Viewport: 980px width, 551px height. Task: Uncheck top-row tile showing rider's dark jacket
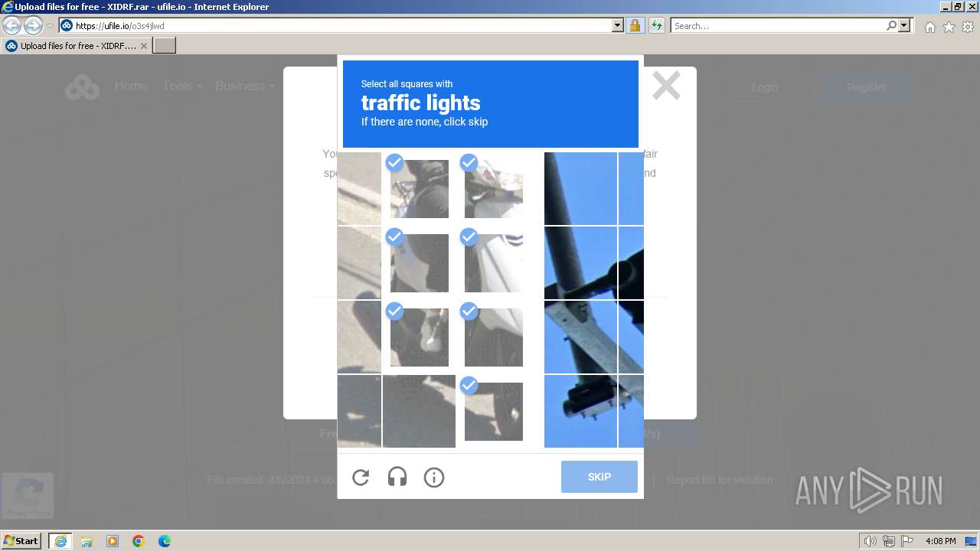419,188
